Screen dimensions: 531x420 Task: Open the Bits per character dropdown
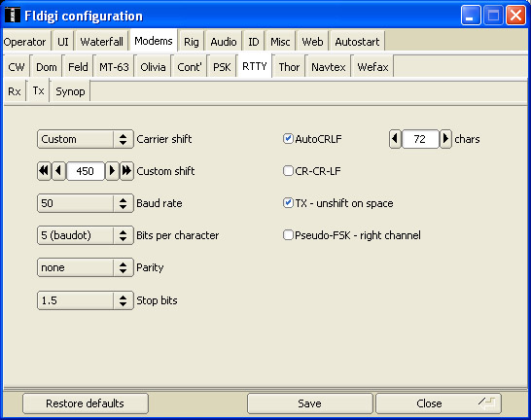point(86,235)
